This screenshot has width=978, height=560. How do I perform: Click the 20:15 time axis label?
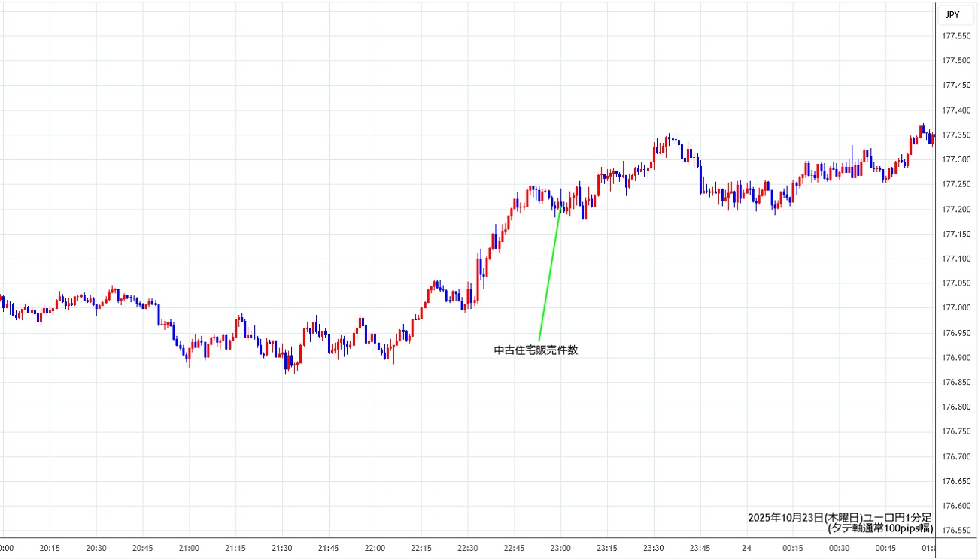click(50, 549)
